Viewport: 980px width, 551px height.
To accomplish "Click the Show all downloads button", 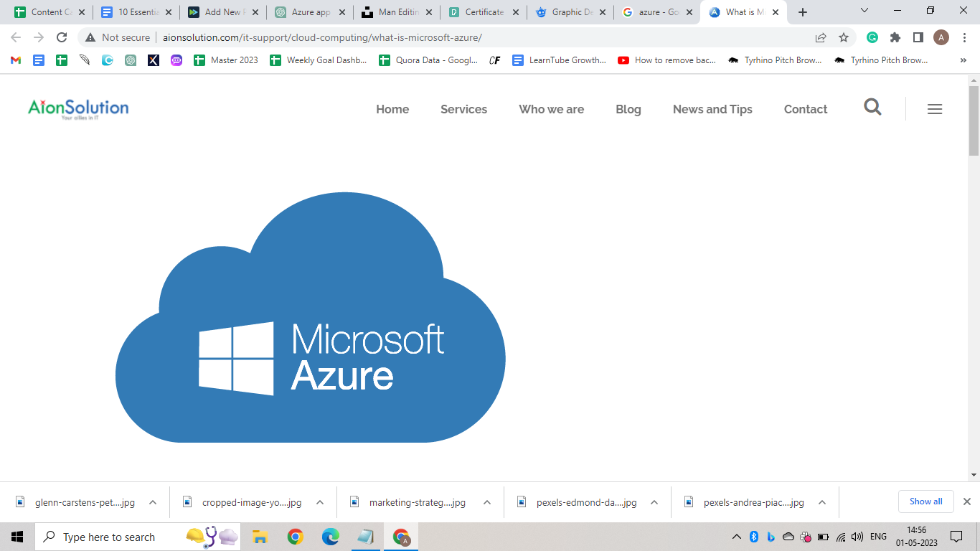I will [925, 501].
